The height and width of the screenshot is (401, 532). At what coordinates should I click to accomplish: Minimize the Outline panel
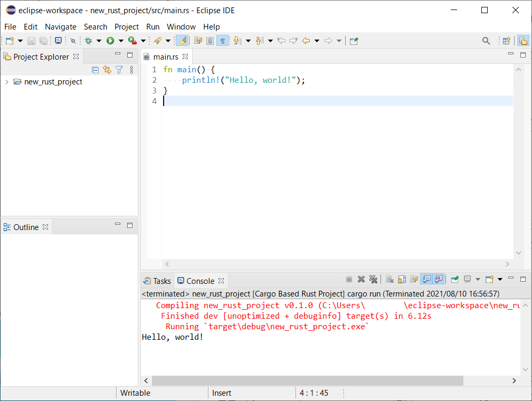point(118,224)
